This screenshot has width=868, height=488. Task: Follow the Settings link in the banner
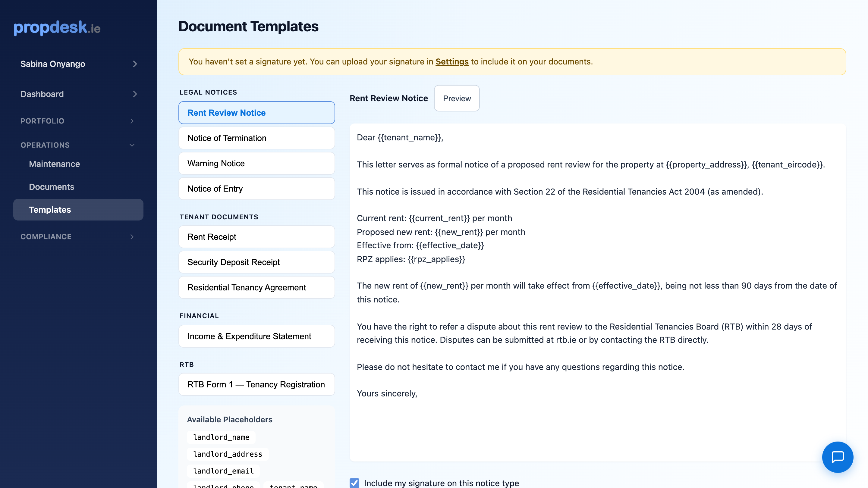tap(452, 62)
